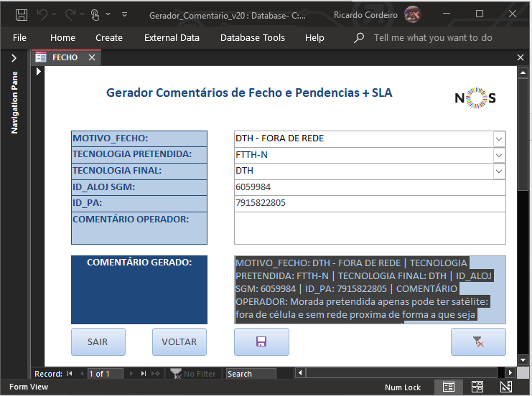The width and height of the screenshot is (532, 396).
Task: Go to next record
Action: click(x=131, y=374)
